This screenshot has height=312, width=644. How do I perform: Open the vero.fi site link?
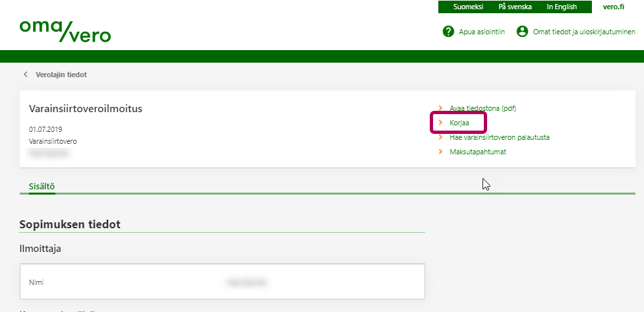[613, 7]
